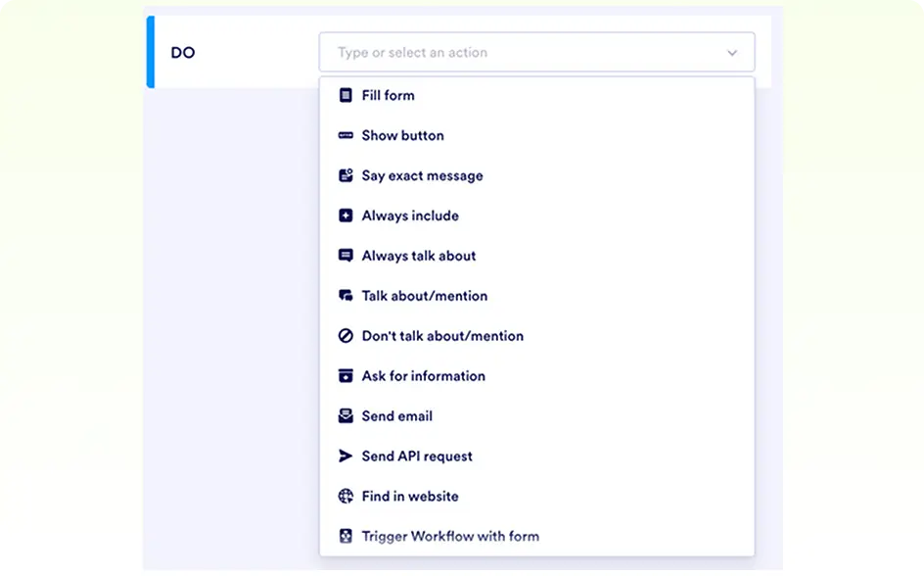Collapse the action dropdown chevron
The width and height of the screenshot is (924, 576).
(732, 53)
